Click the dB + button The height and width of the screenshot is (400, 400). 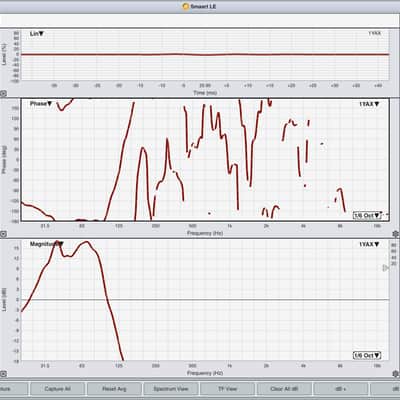click(x=341, y=389)
